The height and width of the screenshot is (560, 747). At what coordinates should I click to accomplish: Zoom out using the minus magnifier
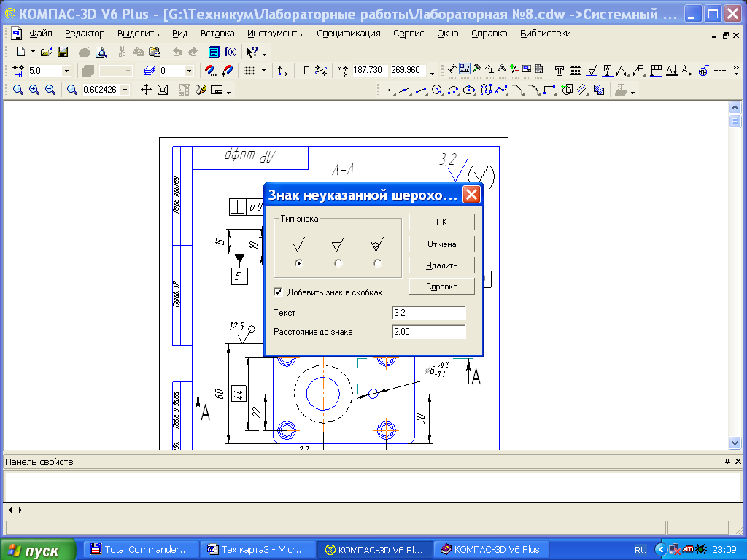(50, 90)
